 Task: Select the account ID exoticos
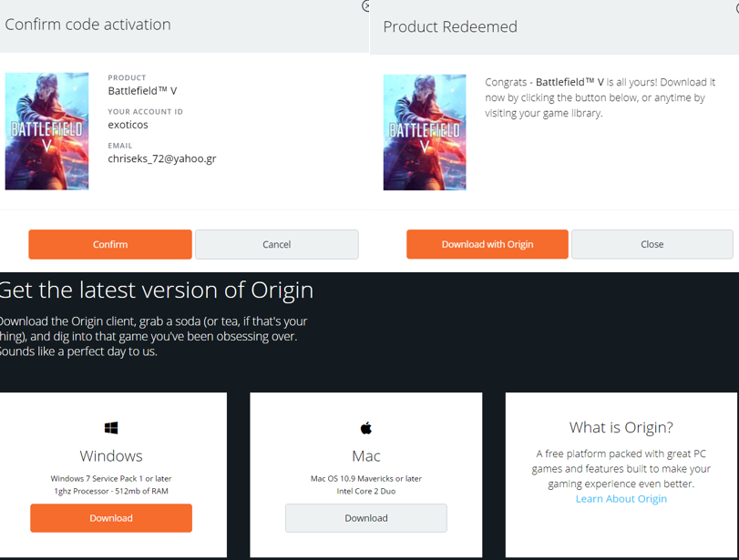coord(128,125)
